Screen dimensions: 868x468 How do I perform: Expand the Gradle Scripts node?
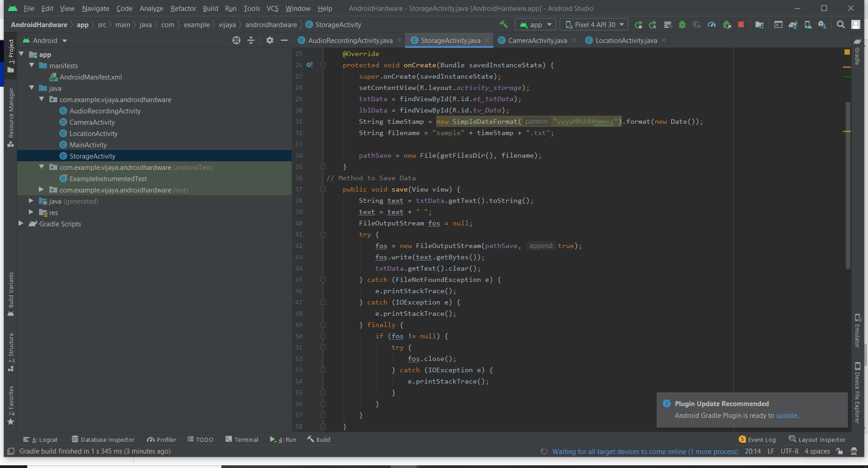pos(21,224)
